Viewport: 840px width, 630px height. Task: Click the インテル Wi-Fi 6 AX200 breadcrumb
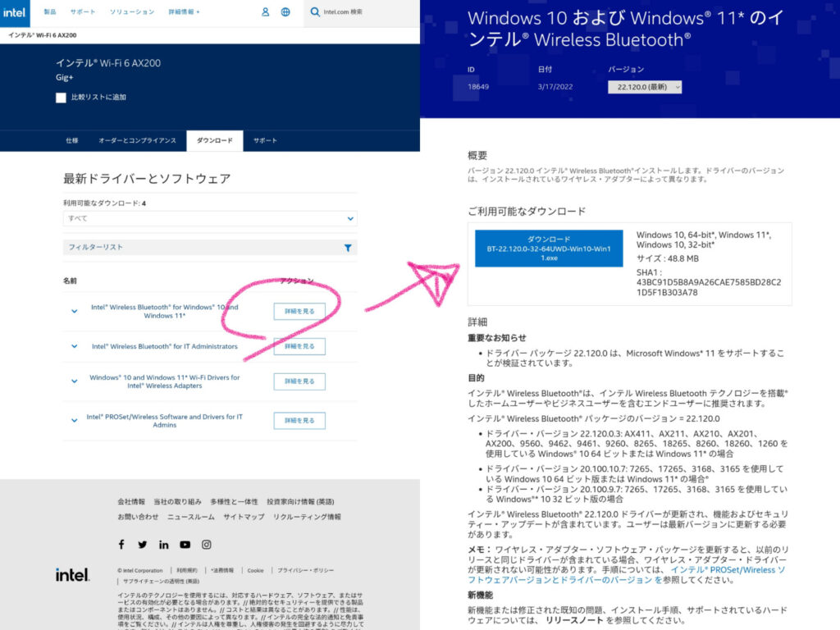pyautogui.click(x=43, y=35)
